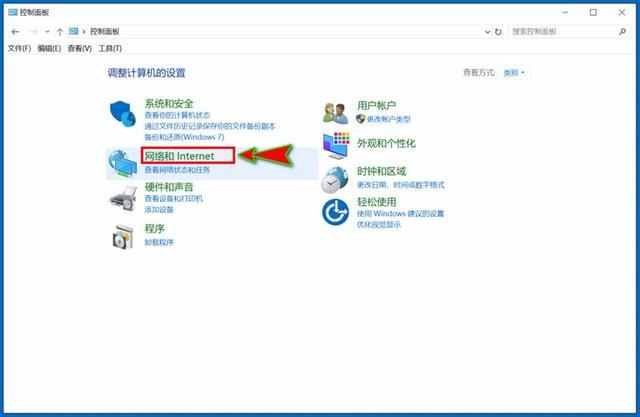This screenshot has width=640, height=417.
Task: Click the Network and Internet globe icon
Action: (x=123, y=162)
